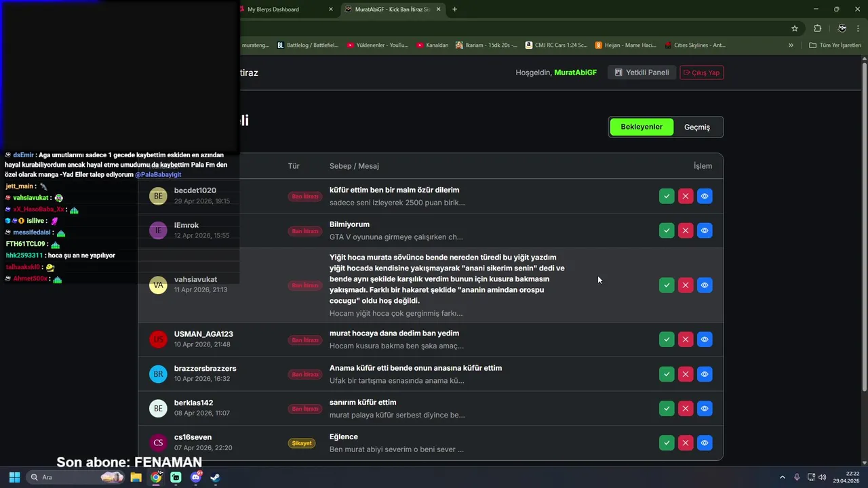Switch to the Bekleyenler tab
Viewport: 868px width, 488px height.
click(642, 127)
